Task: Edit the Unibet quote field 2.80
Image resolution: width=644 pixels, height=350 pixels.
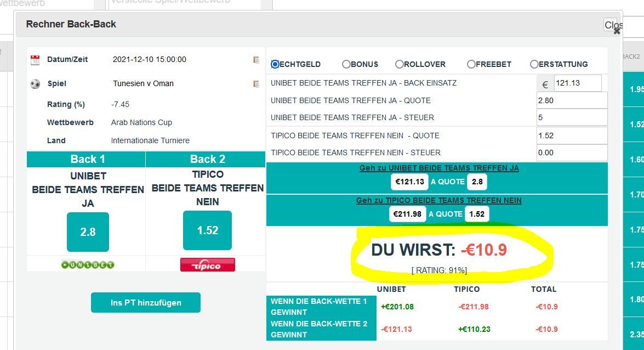Action: point(572,100)
